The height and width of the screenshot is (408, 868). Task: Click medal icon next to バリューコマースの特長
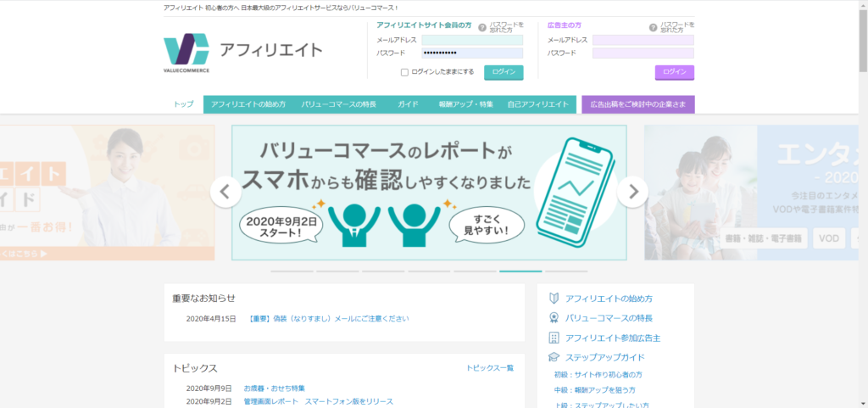(x=554, y=318)
